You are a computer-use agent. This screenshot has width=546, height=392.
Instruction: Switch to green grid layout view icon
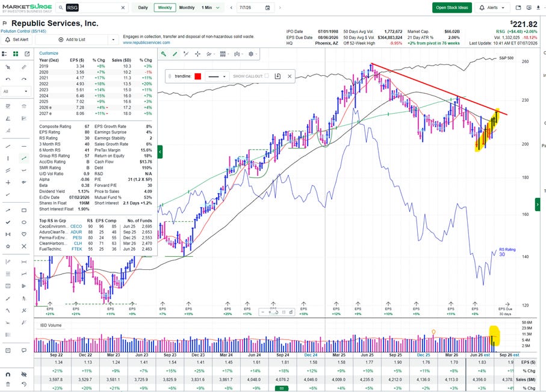click(16, 54)
